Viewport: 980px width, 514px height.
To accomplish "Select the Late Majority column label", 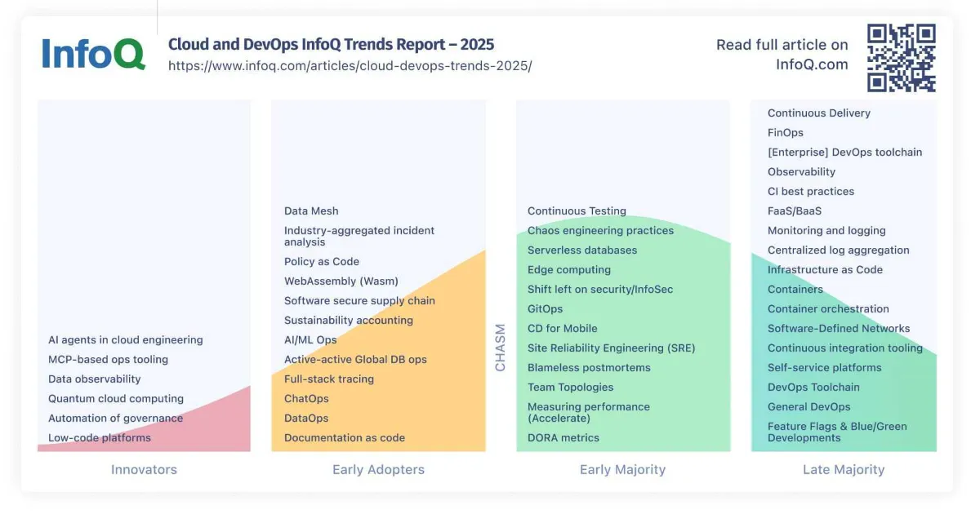I will click(844, 469).
